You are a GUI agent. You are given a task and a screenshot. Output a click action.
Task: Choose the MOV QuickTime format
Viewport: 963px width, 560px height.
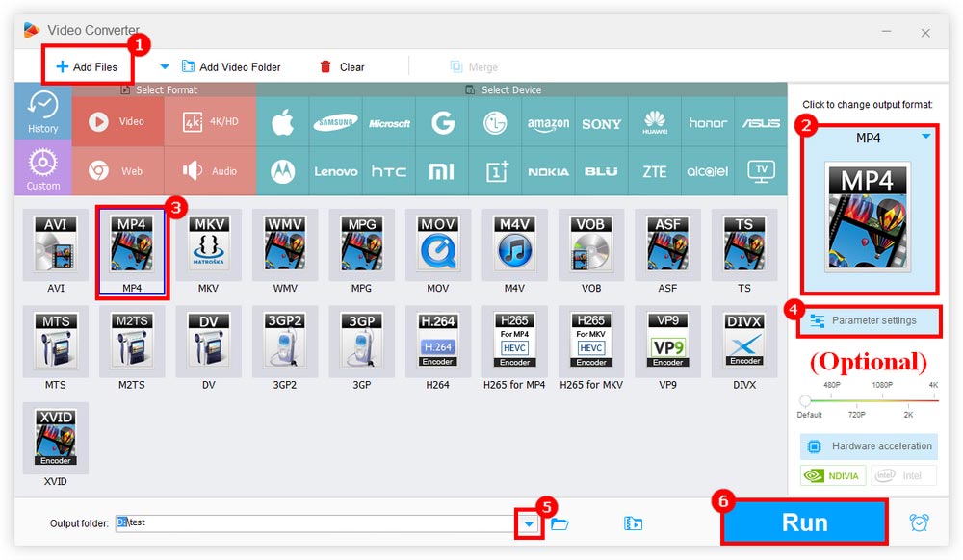pos(438,244)
